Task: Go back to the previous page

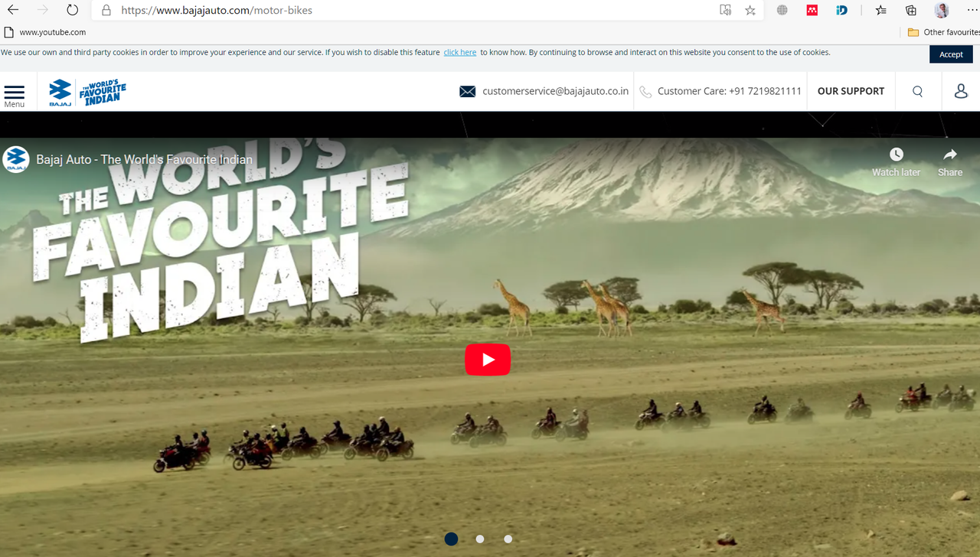Action: (x=13, y=10)
